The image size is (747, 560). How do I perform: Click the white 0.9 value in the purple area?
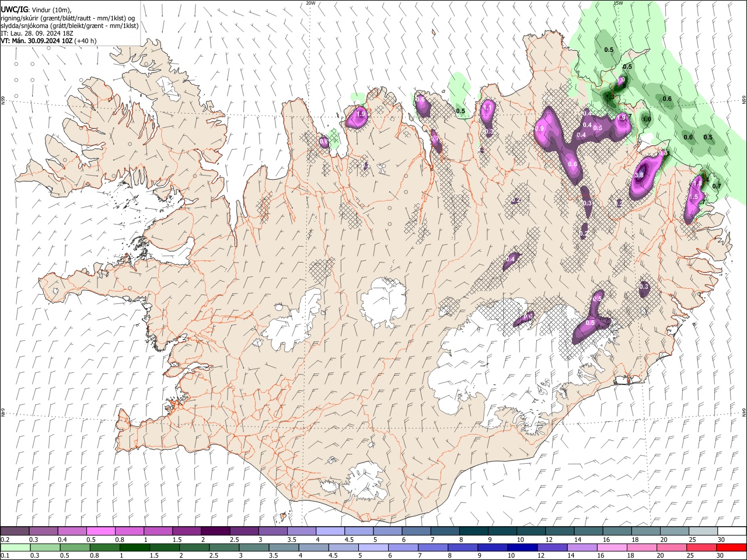pyautogui.click(x=540, y=129)
